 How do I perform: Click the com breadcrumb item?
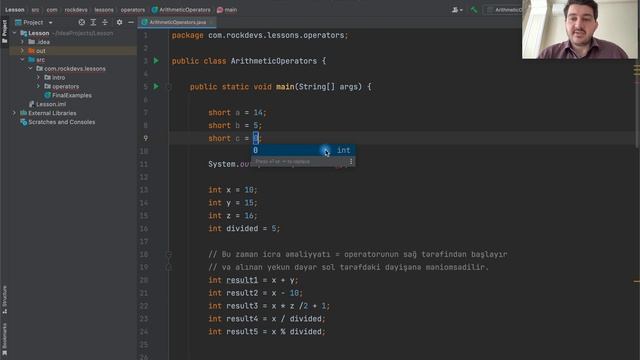coord(52,9)
